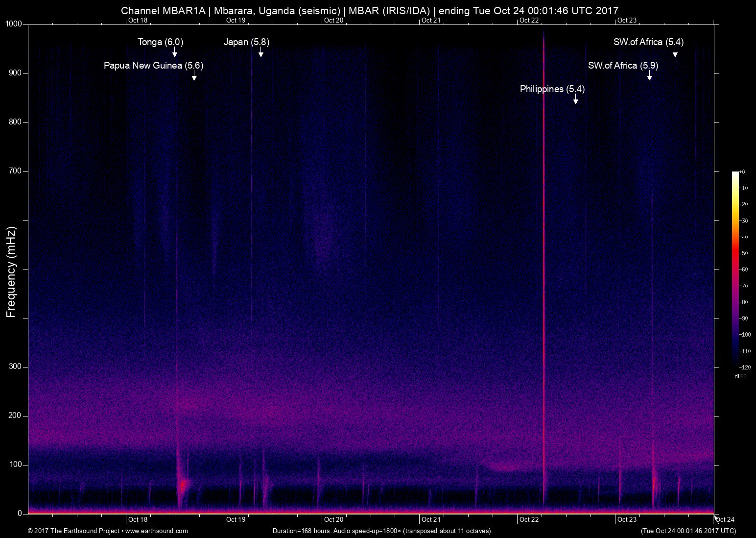Select the Tonga (6.0) earthquake label

tap(160, 42)
